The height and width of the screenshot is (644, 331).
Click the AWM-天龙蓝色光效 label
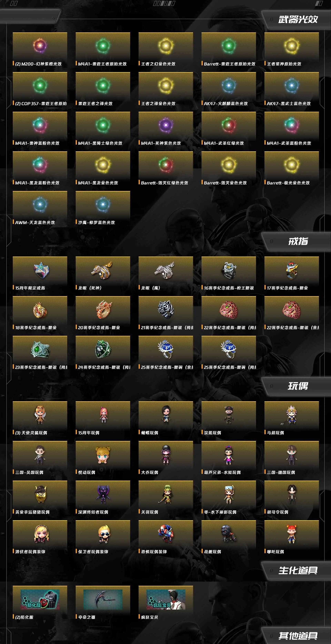pos(35,223)
